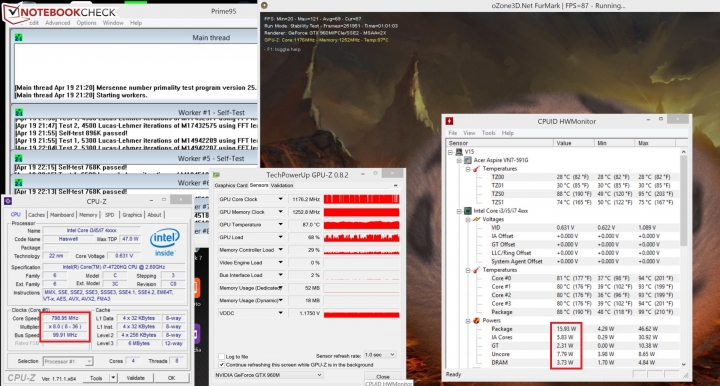Click the Intel inside logo in CPU-Z
This screenshot has height=386, width=720.
click(x=164, y=242)
